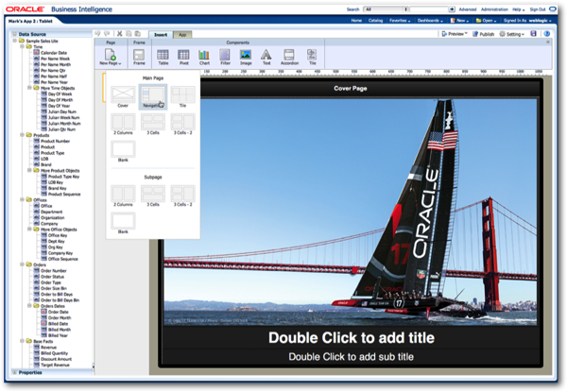Open help via the blue question mark icon
Viewport: 567px width, 392px height.
(547, 34)
